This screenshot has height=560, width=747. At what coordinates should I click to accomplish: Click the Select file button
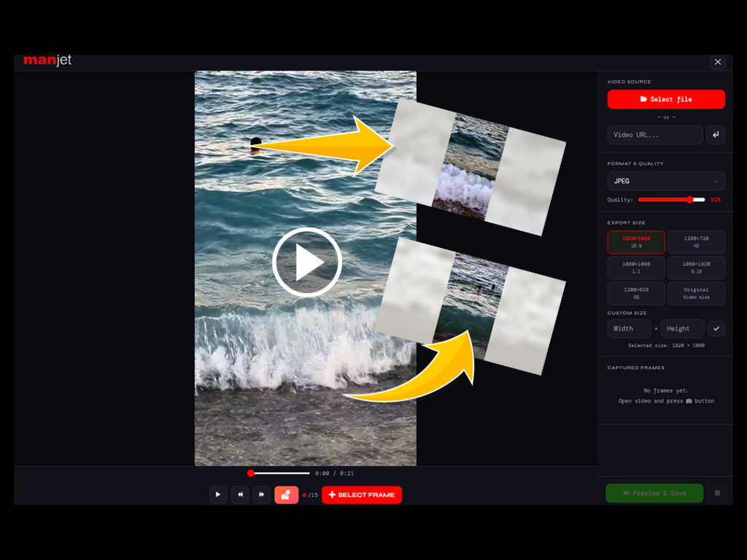(665, 99)
